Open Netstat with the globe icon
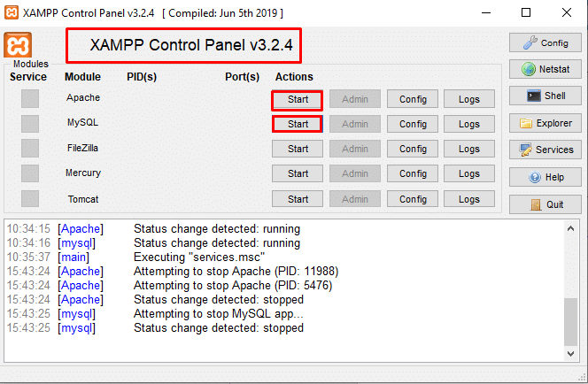 (544, 69)
